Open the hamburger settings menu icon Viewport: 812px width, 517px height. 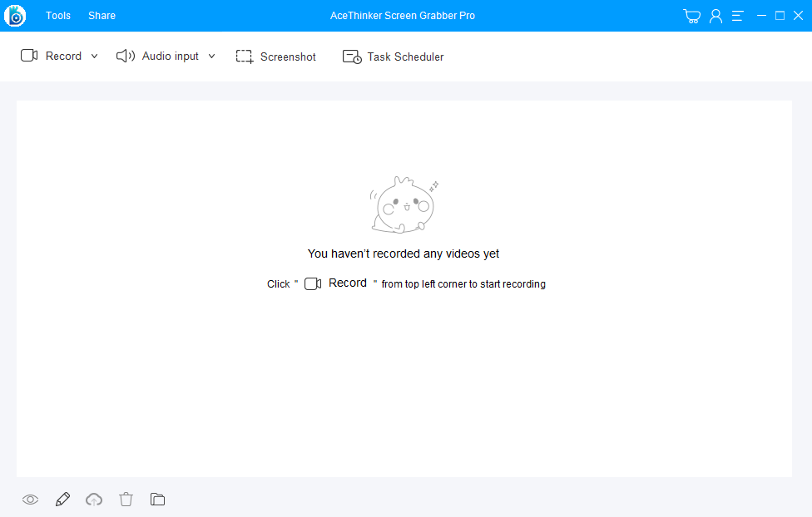pyautogui.click(x=737, y=16)
